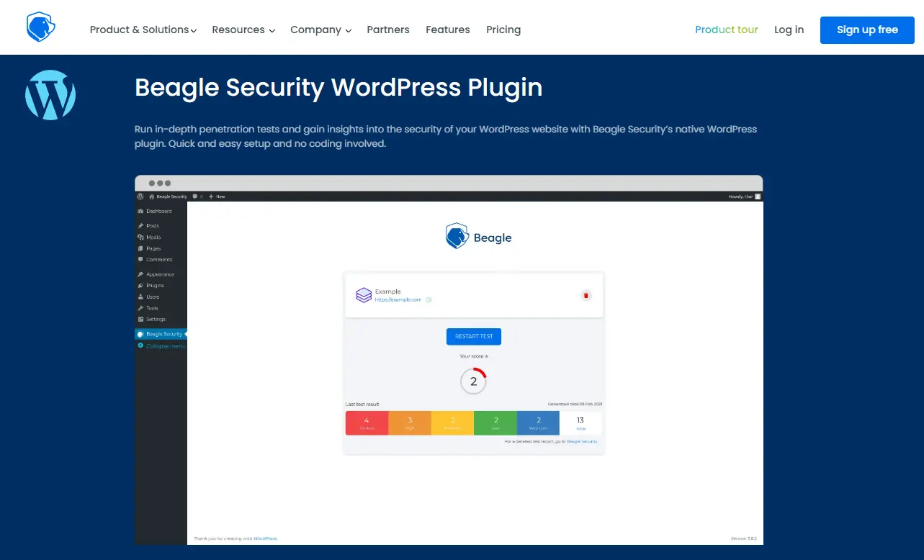
Task: Click the plus New item in admin bar
Action: (x=217, y=196)
